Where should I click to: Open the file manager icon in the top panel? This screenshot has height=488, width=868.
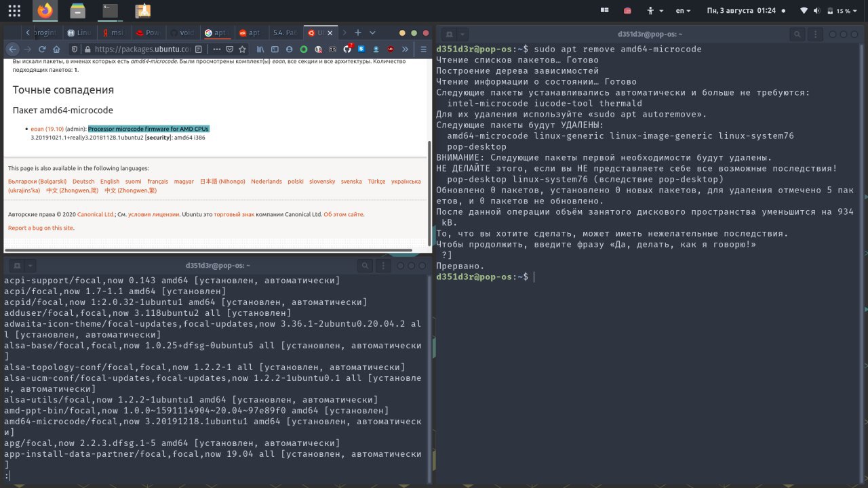click(77, 11)
